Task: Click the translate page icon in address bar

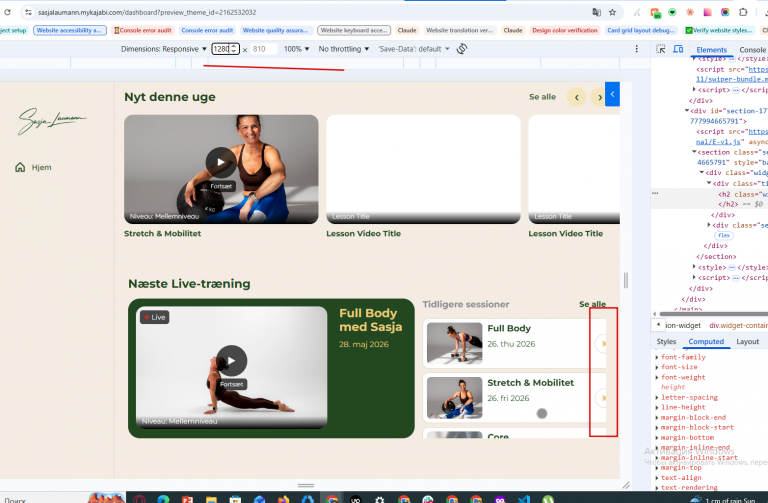Action: (596, 12)
